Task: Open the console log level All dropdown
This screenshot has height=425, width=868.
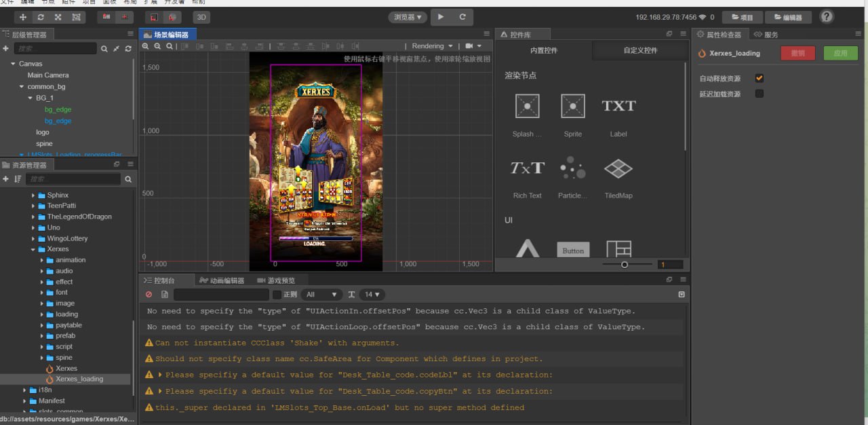Action: point(321,295)
